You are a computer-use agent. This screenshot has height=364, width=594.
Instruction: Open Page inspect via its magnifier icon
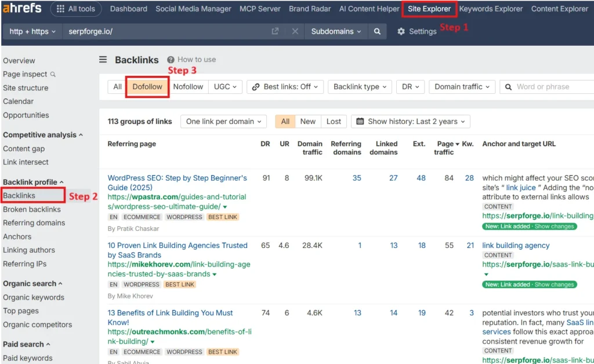(53, 74)
